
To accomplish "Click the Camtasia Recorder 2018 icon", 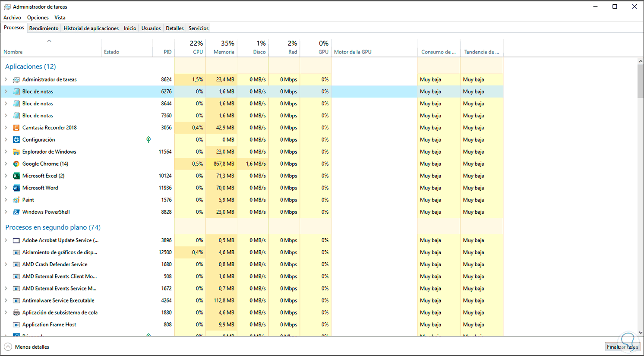I will pyautogui.click(x=16, y=128).
